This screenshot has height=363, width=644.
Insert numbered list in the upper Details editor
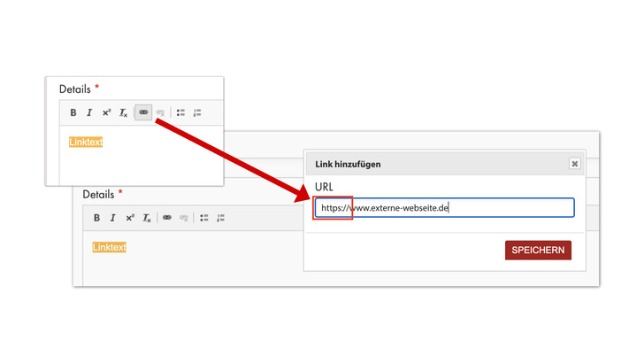click(x=197, y=112)
